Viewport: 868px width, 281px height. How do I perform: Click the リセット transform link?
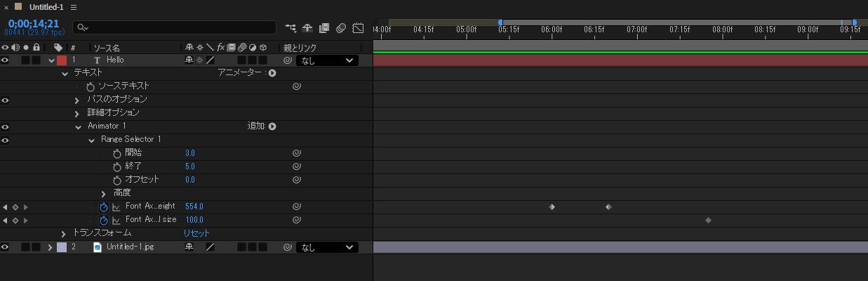pyautogui.click(x=196, y=233)
